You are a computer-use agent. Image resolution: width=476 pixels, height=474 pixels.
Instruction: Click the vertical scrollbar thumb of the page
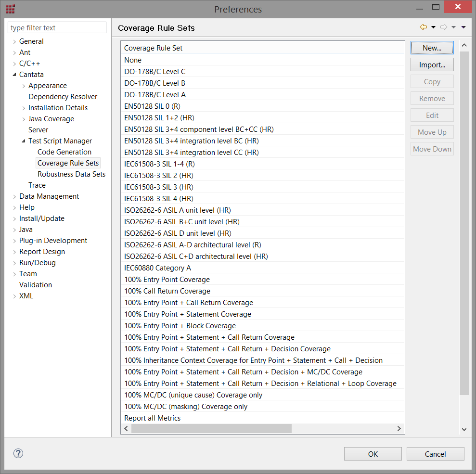pos(464,223)
